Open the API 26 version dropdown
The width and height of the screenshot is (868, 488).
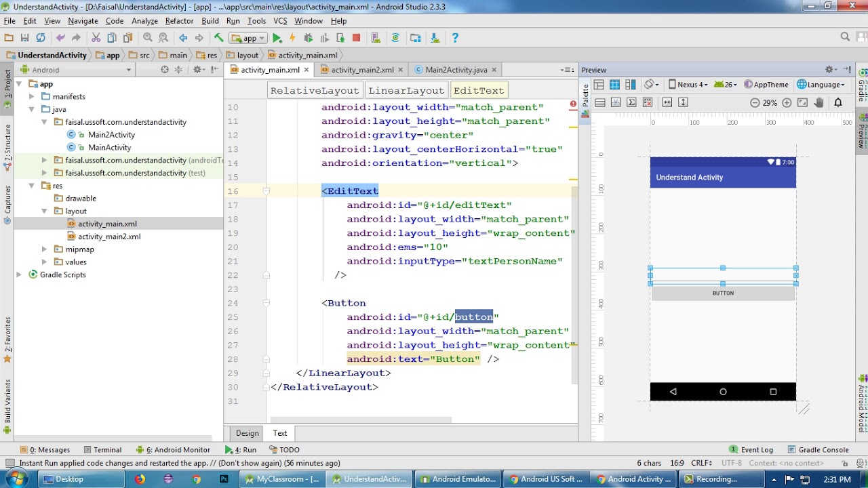pos(726,85)
